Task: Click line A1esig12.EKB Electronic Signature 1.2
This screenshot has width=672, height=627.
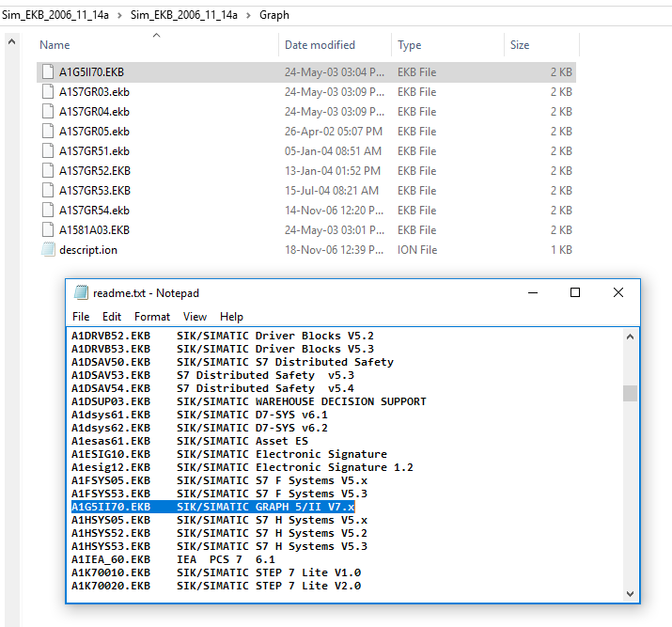Action: (242, 467)
